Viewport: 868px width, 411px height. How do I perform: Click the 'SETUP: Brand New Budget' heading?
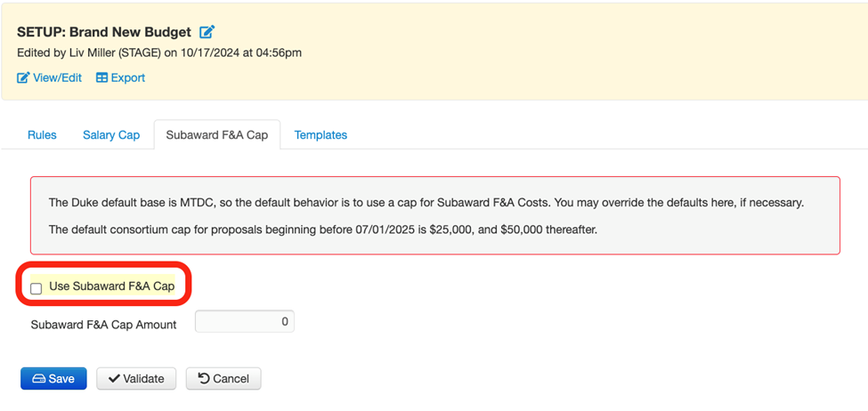[x=104, y=32]
